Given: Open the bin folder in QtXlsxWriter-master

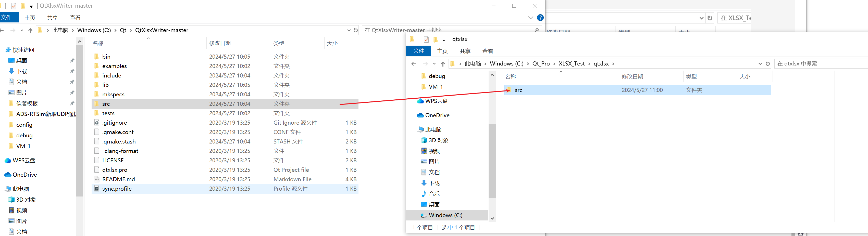Looking at the screenshot, I should 106,57.
